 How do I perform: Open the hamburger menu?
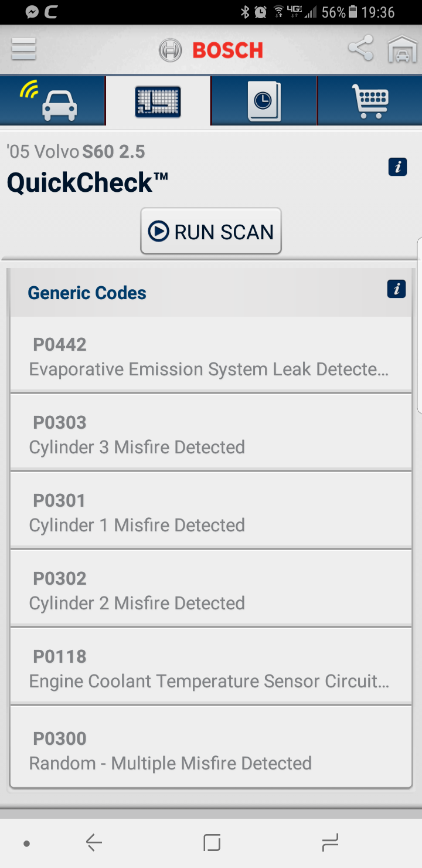point(24,49)
